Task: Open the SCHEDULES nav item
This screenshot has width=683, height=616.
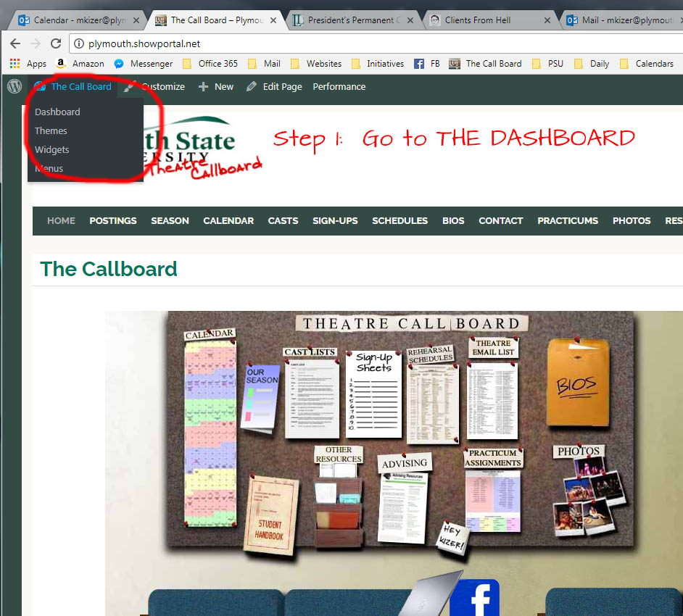Action: (400, 221)
